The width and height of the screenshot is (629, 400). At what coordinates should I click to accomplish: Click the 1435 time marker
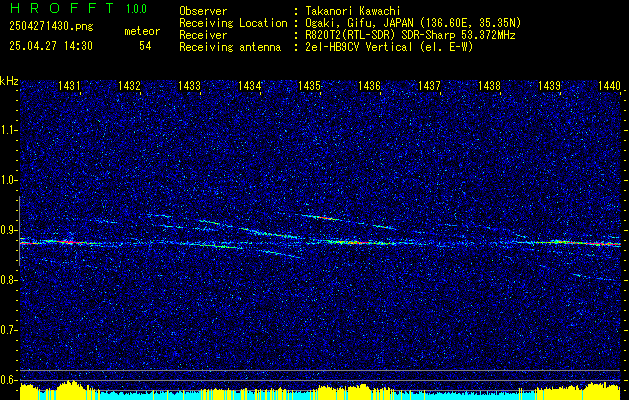(x=309, y=85)
